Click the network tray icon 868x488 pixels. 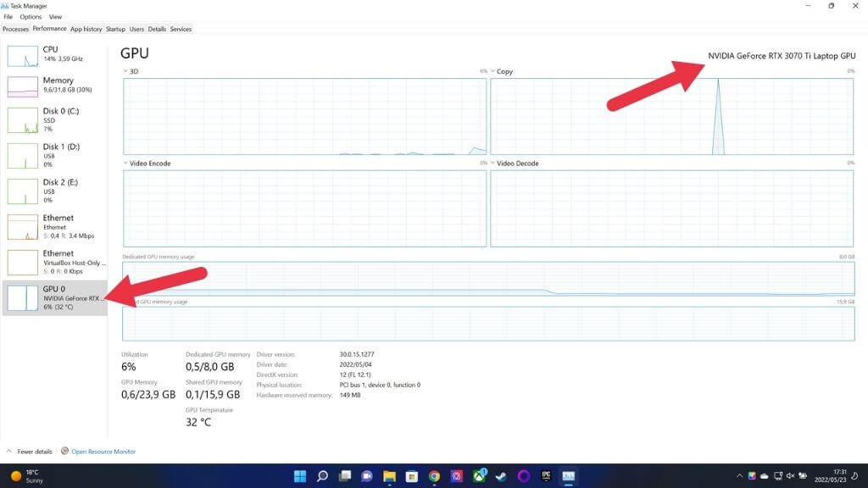click(778, 476)
